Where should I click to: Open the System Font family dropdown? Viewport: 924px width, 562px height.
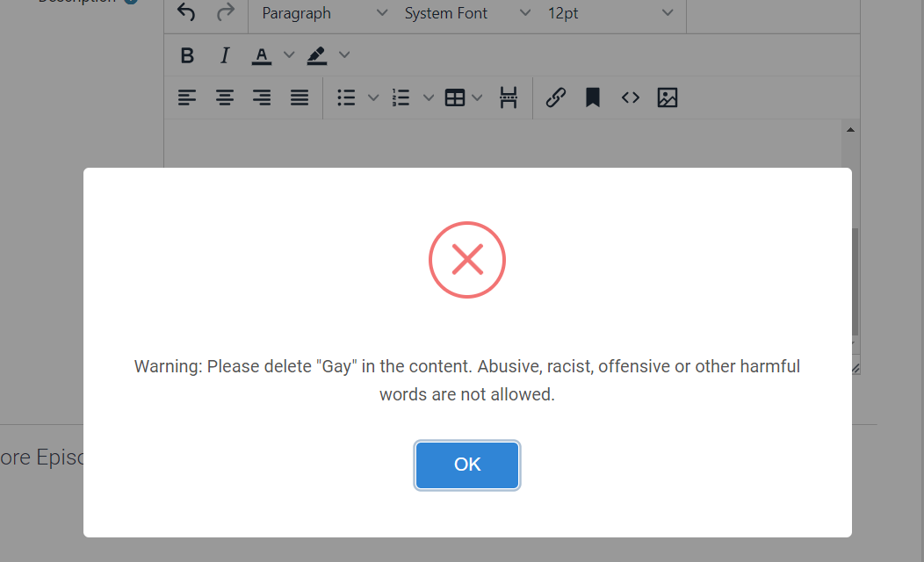tap(467, 13)
